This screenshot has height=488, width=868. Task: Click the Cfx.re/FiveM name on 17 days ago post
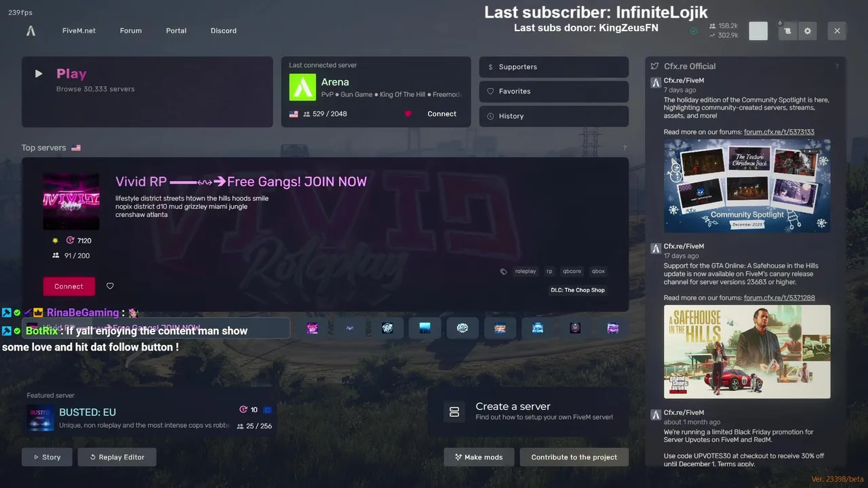(x=684, y=247)
